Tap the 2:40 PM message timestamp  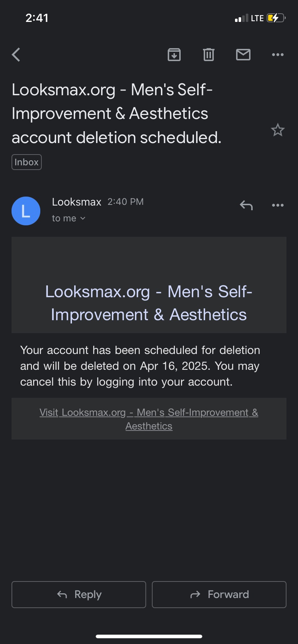[x=126, y=202]
